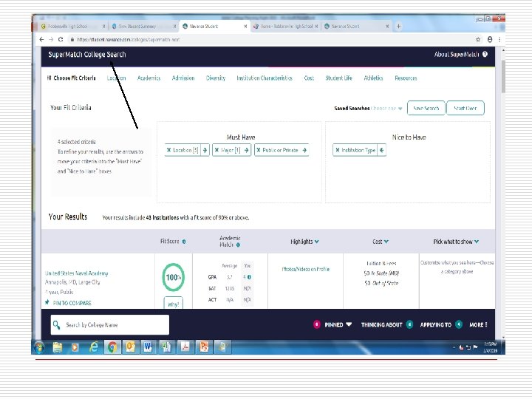Click the About SuperMatch link text
Viewport: 532px width, 399px height.
(x=457, y=54)
